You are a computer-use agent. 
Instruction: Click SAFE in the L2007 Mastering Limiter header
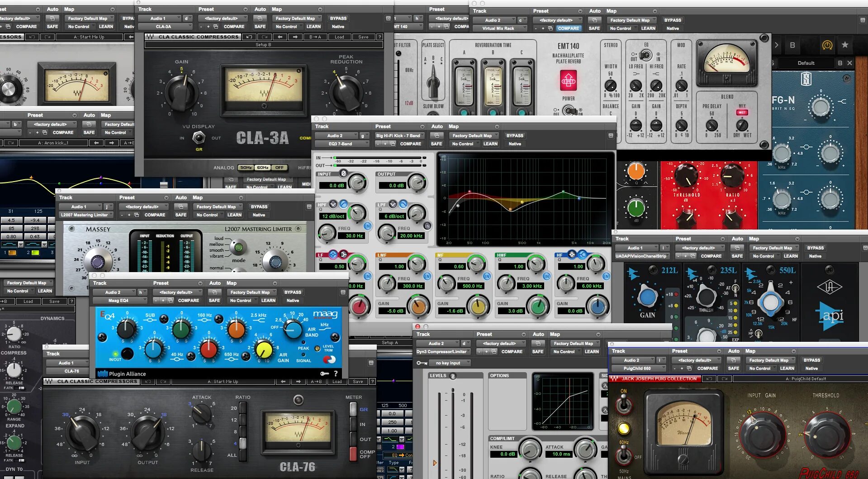[180, 215]
